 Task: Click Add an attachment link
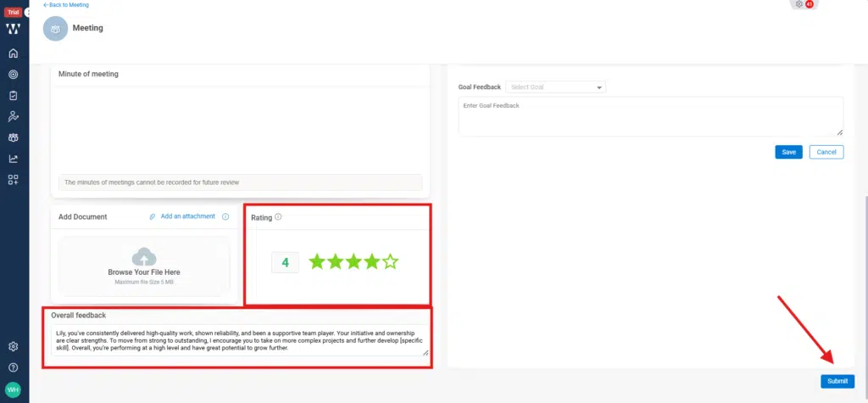coord(187,216)
